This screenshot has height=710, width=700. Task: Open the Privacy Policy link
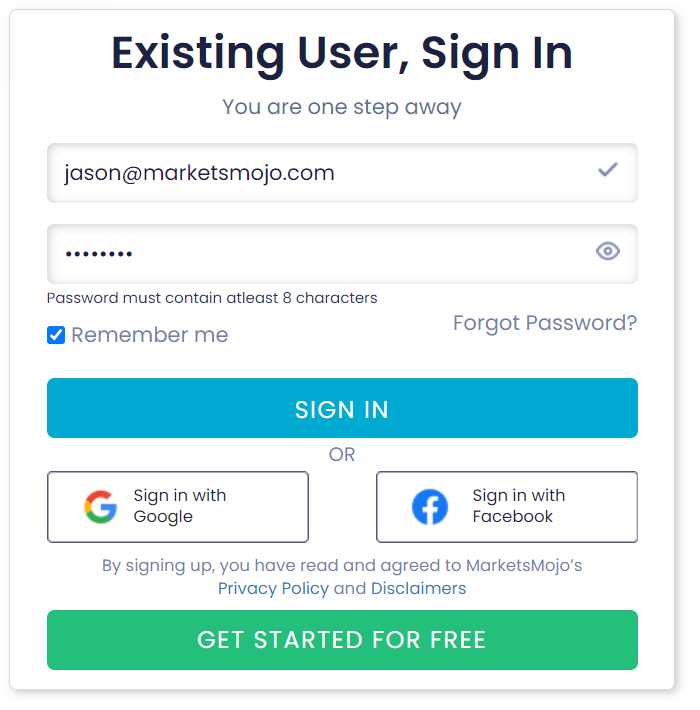273,588
